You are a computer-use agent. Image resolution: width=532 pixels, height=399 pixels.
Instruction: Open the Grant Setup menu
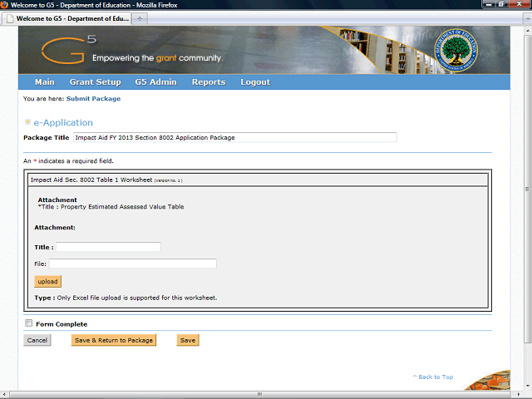tap(95, 81)
